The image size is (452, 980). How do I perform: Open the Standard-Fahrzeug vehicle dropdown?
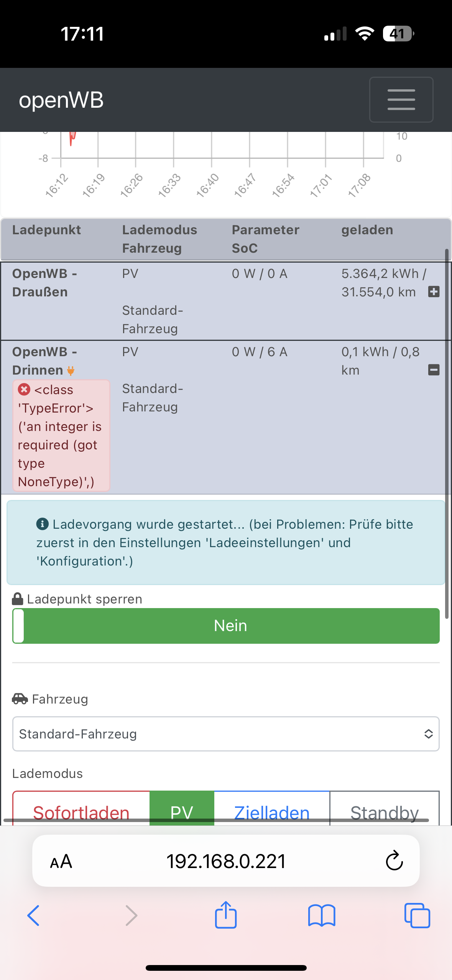226,734
